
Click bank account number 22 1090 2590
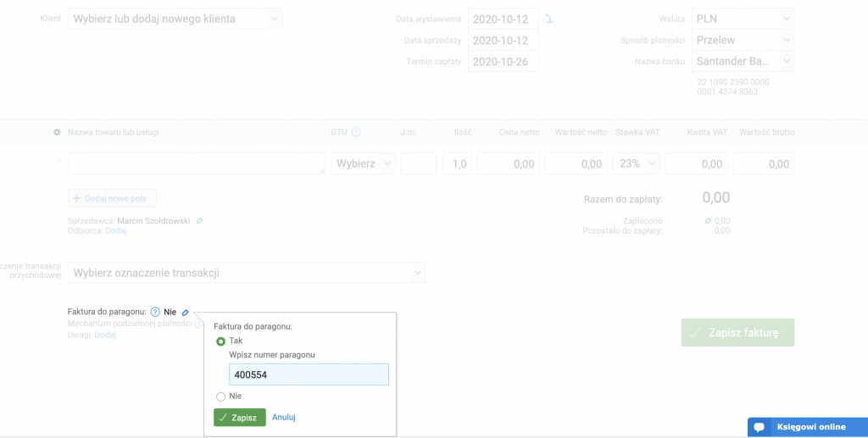coord(733,86)
